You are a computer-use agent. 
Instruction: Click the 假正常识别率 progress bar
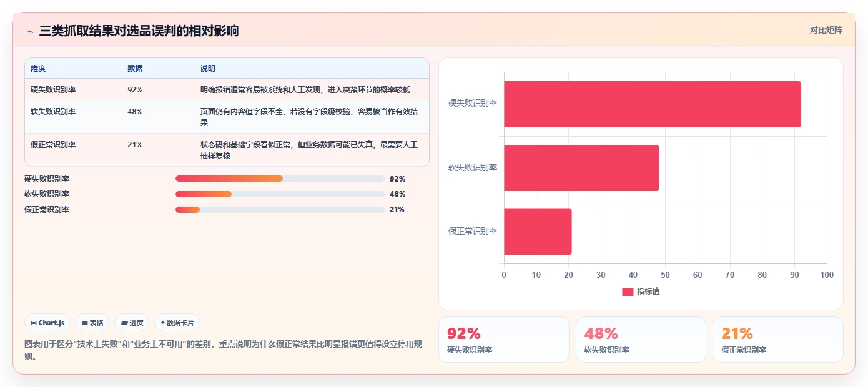point(280,210)
